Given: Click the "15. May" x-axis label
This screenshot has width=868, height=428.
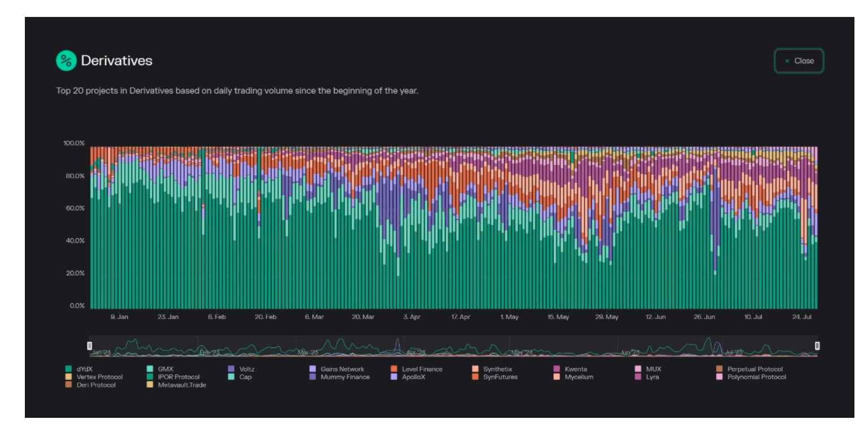Looking at the screenshot, I should pos(558,317).
